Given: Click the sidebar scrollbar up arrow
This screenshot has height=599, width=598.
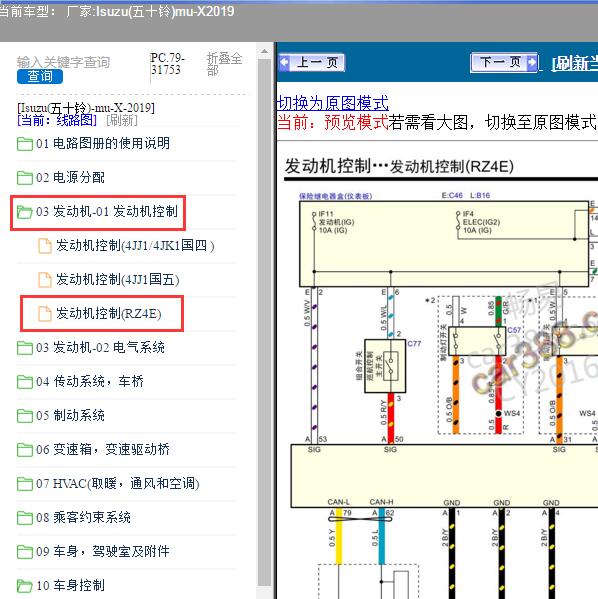Looking at the screenshot, I should pos(264,51).
